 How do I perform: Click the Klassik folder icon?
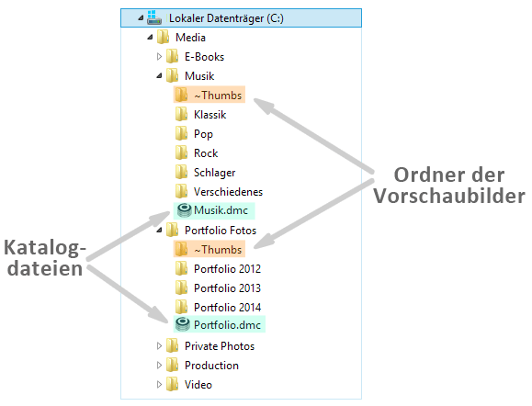(181, 114)
